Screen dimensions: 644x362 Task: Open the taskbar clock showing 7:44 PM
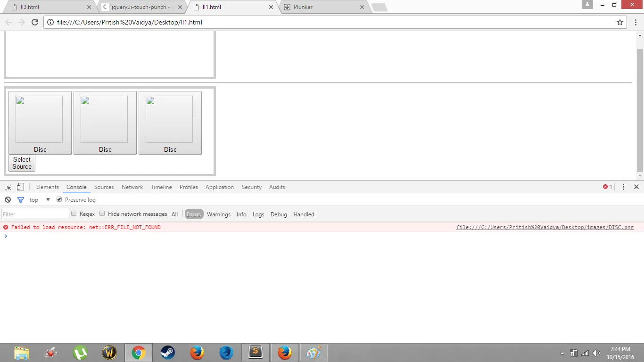620,353
